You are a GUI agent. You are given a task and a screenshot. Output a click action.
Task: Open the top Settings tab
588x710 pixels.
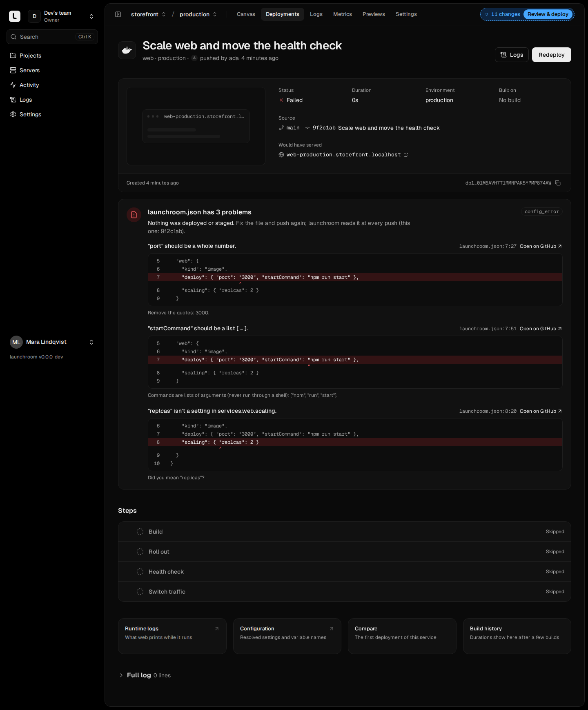[x=406, y=14]
